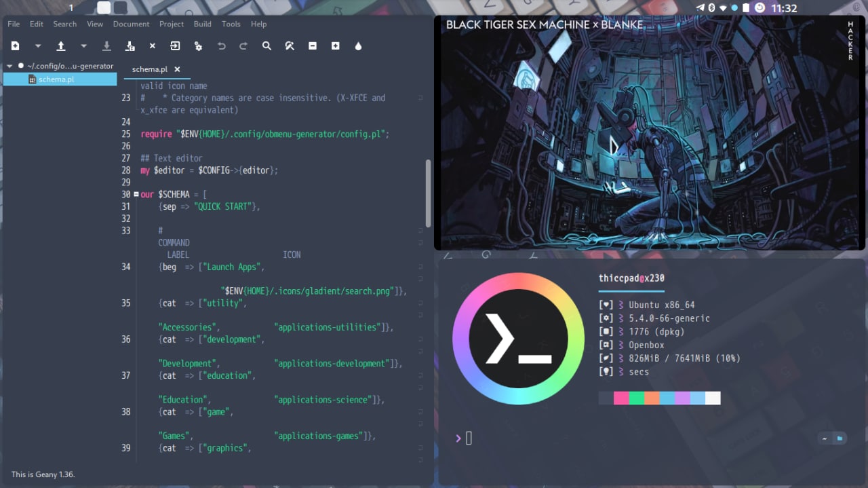The width and height of the screenshot is (868, 488).
Task: Open the Tools menu
Action: pyautogui.click(x=231, y=24)
